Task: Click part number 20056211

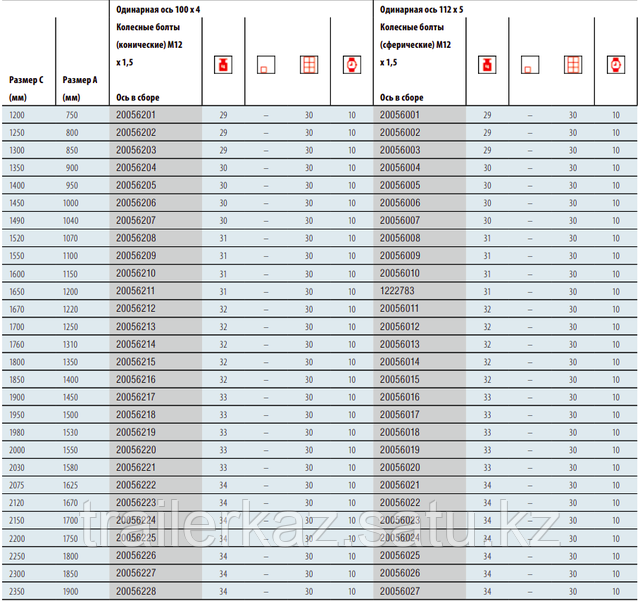Action: [136, 291]
